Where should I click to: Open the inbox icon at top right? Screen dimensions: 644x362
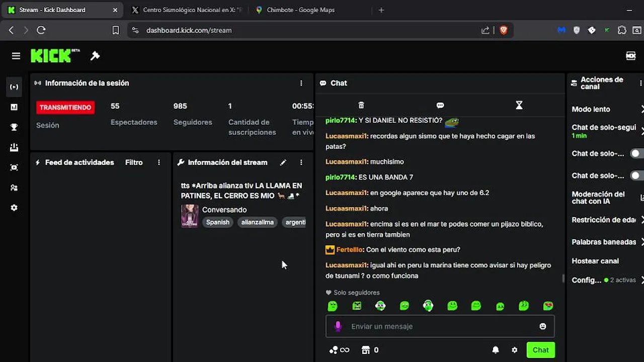tap(630, 56)
